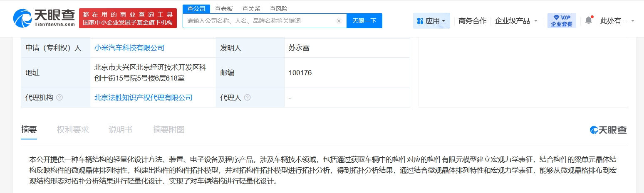The width and height of the screenshot is (644, 193).
Task: Click the help icon beside 代理人
Action: [248, 98]
